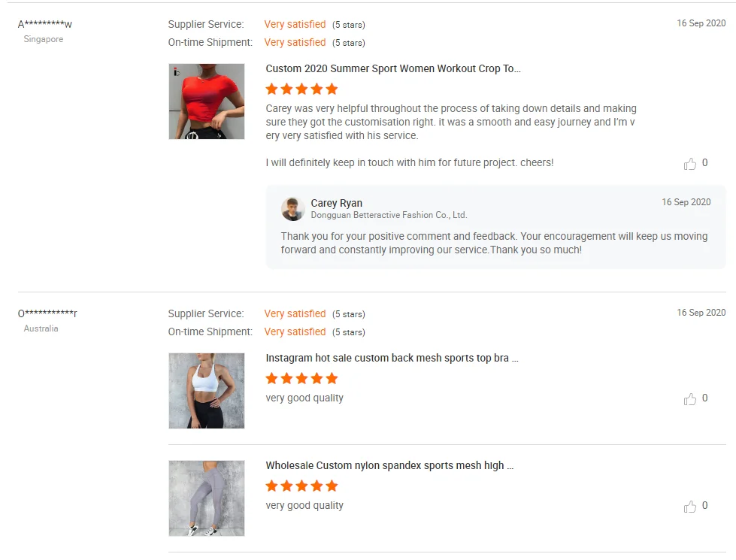Click the star rating under the sports top bra title

[301, 378]
